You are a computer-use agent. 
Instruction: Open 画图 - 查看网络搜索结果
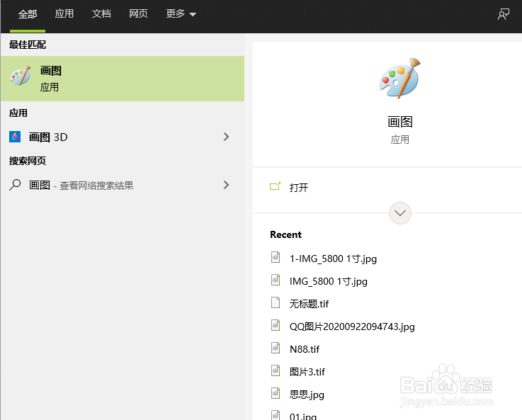coord(123,185)
